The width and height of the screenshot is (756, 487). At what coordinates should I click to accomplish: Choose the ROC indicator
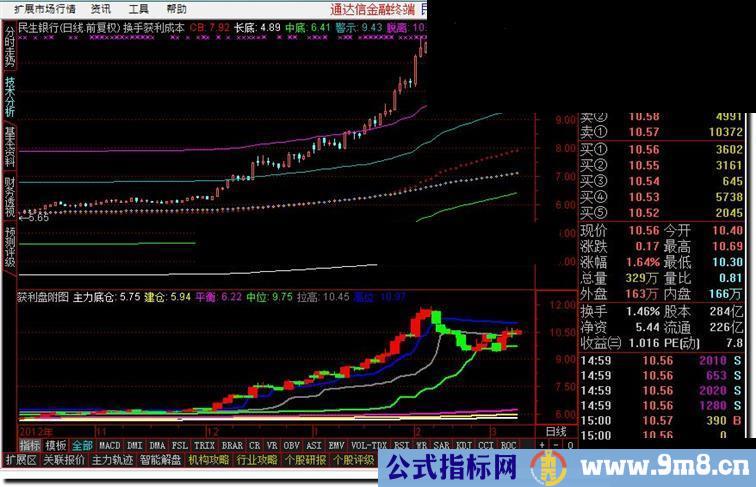509,445
